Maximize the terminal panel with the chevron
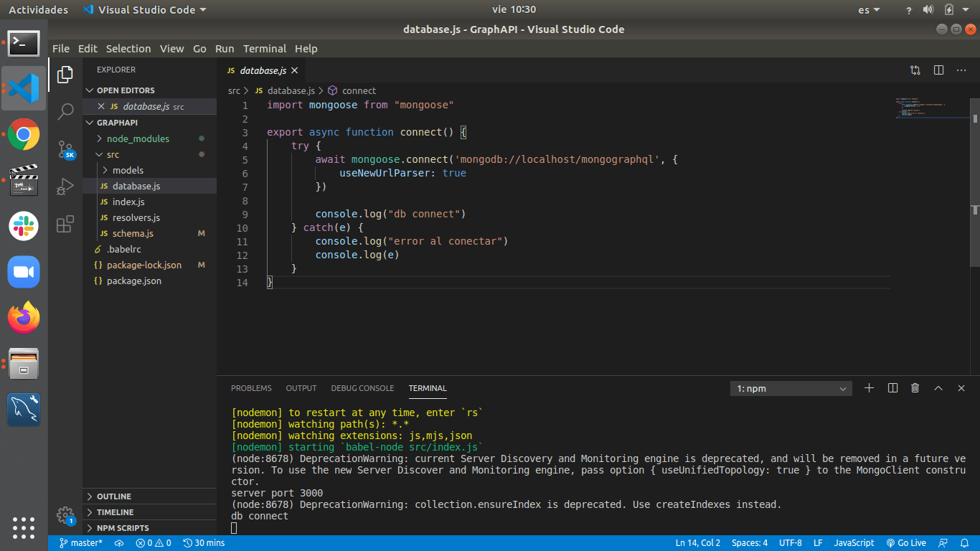 pos(938,388)
